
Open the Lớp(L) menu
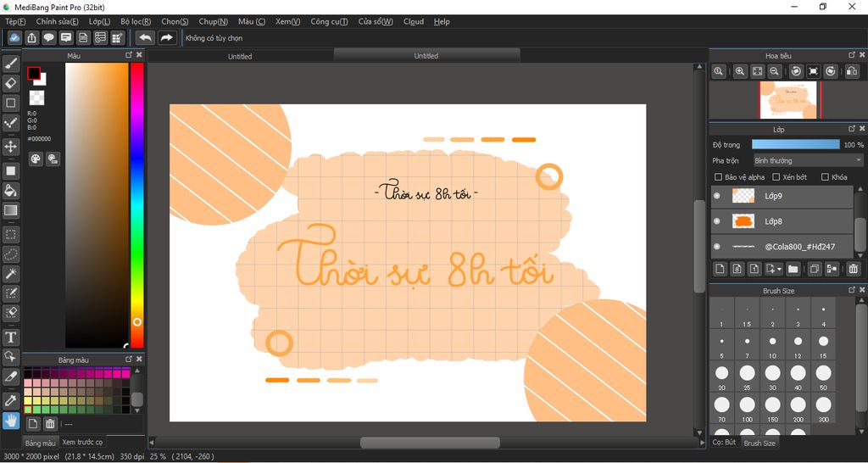(x=100, y=21)
